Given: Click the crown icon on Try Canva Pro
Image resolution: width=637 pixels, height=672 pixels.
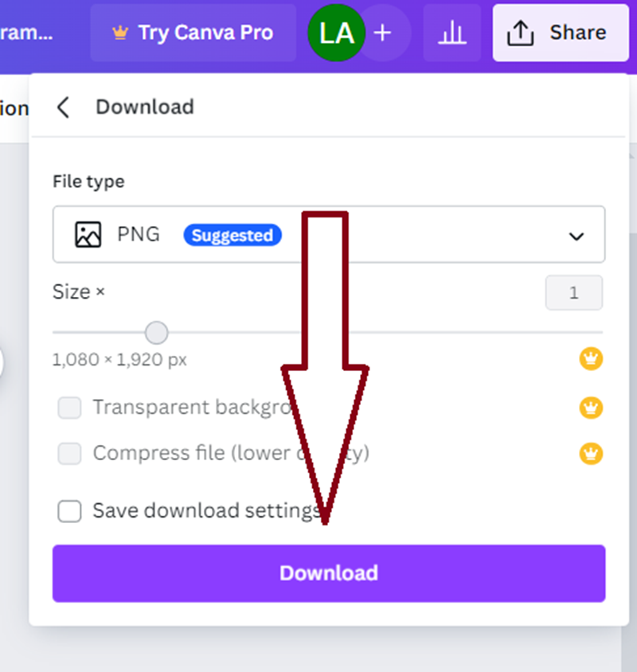Looking at the screenshot, I should click(x=120, y=33).
